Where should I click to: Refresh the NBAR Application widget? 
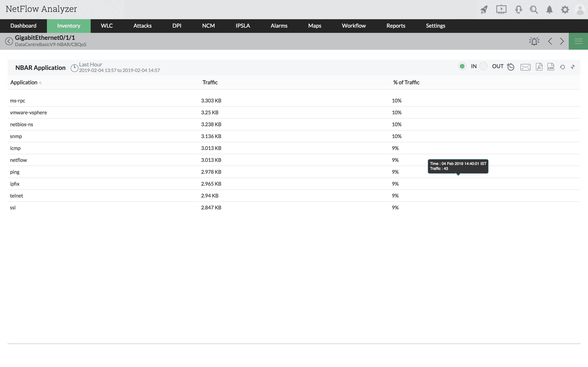pos(562,67)
